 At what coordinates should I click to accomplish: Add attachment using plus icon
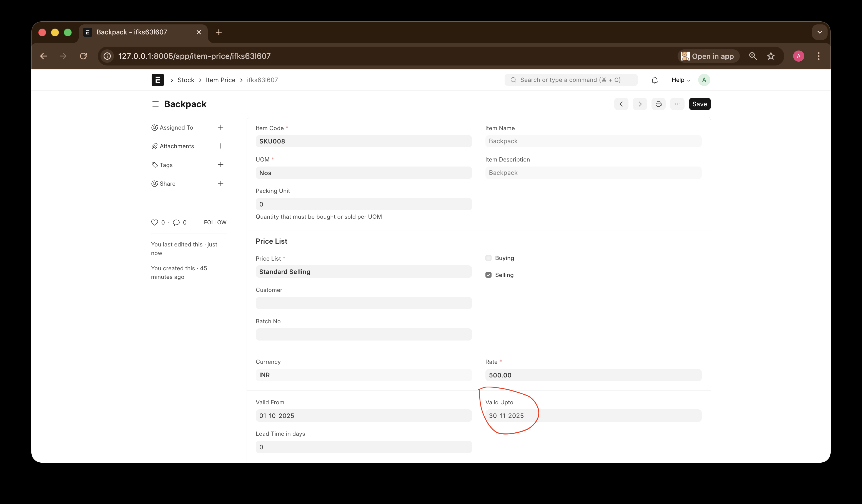coord(220,146)
